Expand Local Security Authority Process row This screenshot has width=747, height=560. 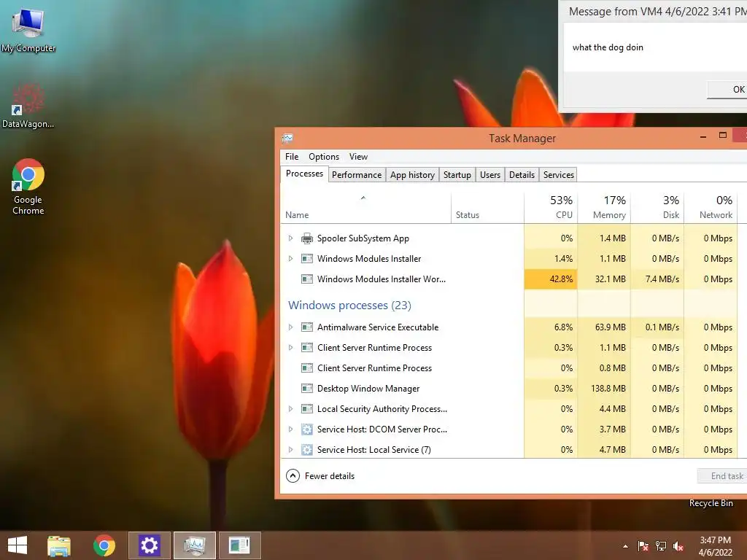pyautogui.click(x=290, y=409)
